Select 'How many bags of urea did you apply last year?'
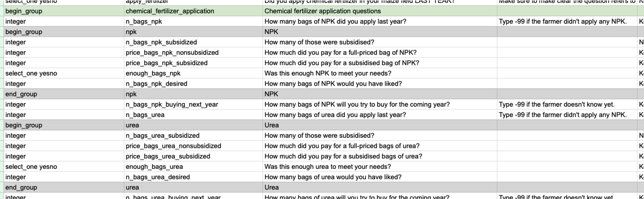This screenshot has height=199, width=644. 335,115
